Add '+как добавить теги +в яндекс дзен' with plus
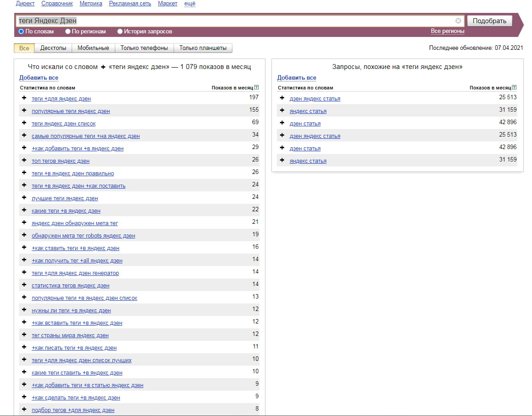The height and width of the screenshot is (416, 532). 24,148
